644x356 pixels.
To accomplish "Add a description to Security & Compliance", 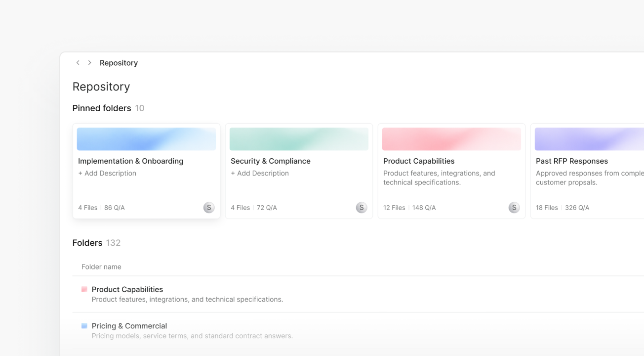I will pos(260,173).
